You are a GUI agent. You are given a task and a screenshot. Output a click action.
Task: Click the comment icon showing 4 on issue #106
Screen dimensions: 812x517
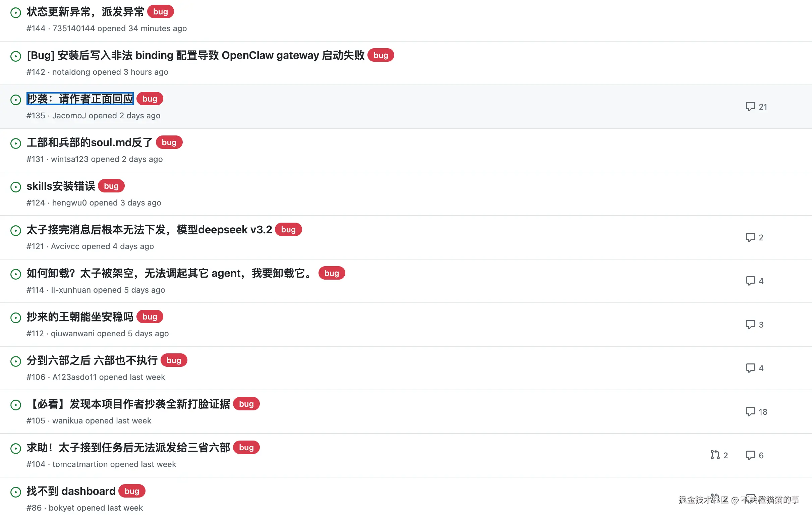(750, 368)
